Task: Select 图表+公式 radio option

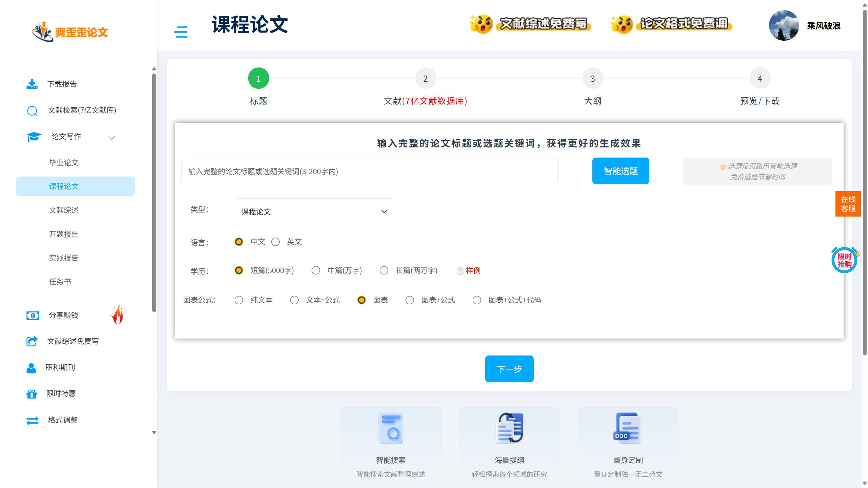Action: tap(410, 300)
